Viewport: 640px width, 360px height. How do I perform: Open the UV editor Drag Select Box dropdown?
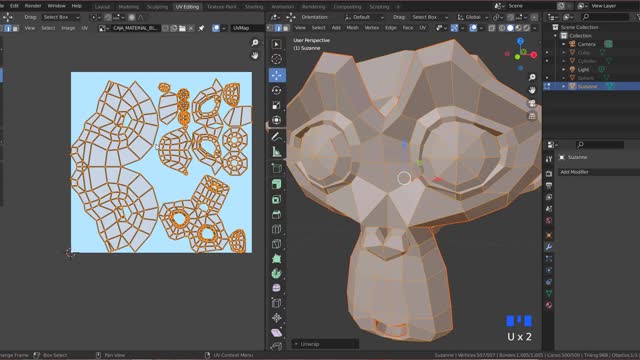61,17
